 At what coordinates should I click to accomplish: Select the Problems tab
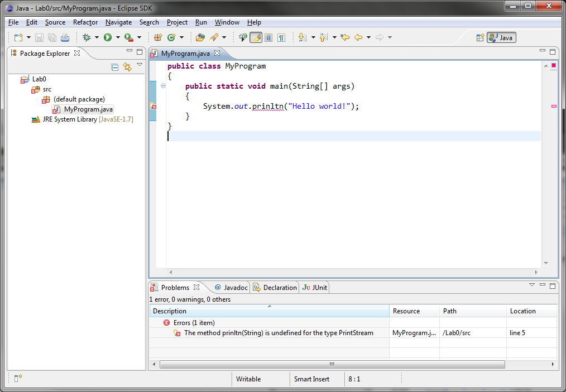[x=175, y=287]
